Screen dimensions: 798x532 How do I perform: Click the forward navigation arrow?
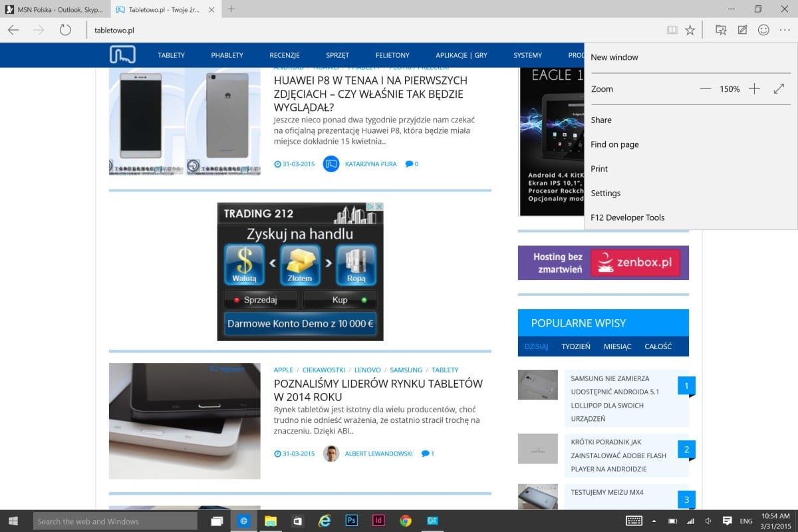point(39,30)
